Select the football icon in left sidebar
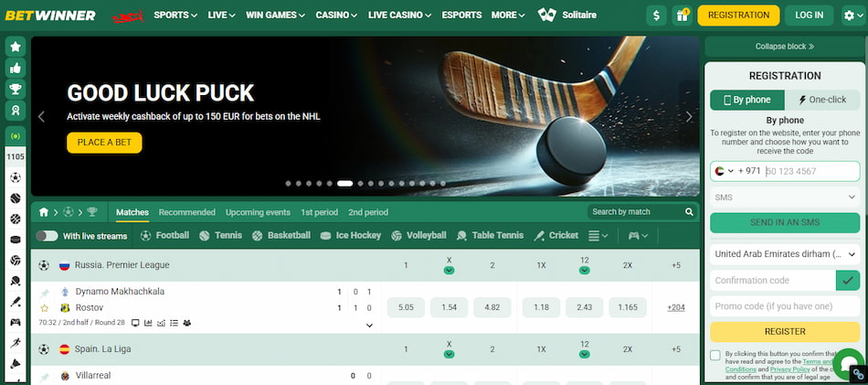 tap(16, 177)
